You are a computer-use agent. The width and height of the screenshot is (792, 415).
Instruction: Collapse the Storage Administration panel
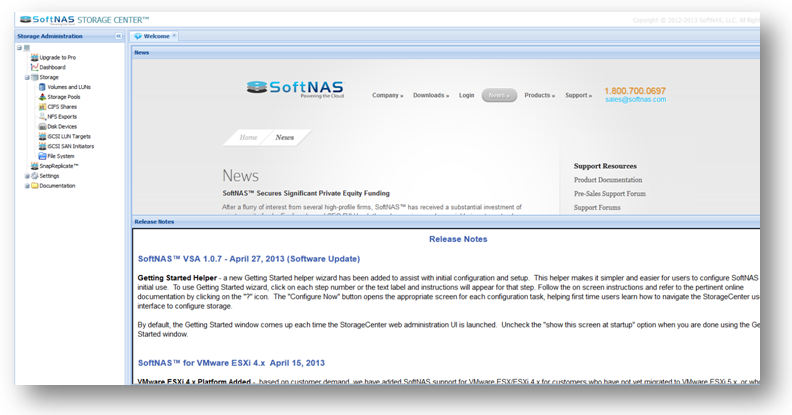click(118, 36)
